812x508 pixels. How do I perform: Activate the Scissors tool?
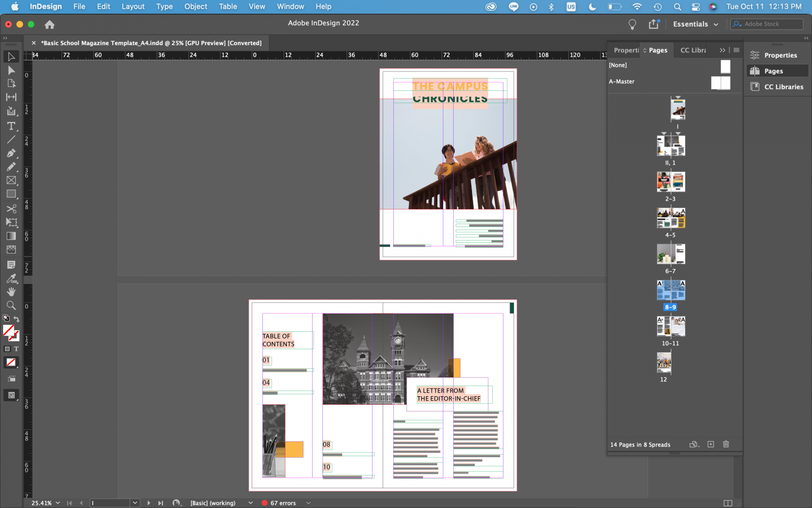click(11, 209)
